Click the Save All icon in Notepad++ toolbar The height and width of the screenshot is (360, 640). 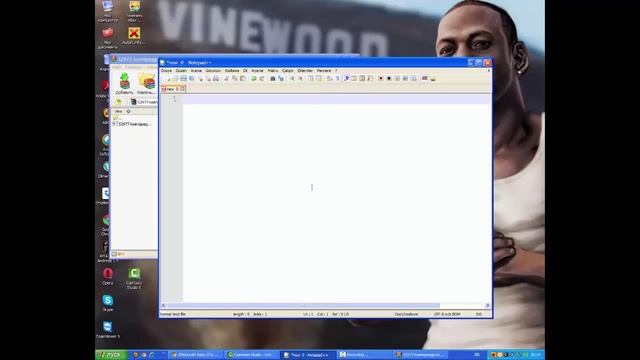191,78
